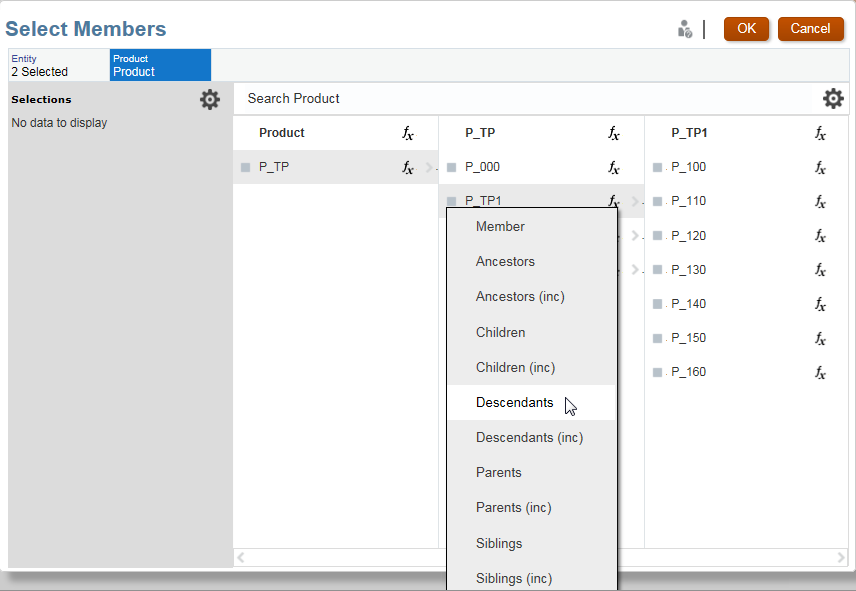Select Siblings (inc) menu entry
The image size is (856, 591).
click(x=531, y=578)
